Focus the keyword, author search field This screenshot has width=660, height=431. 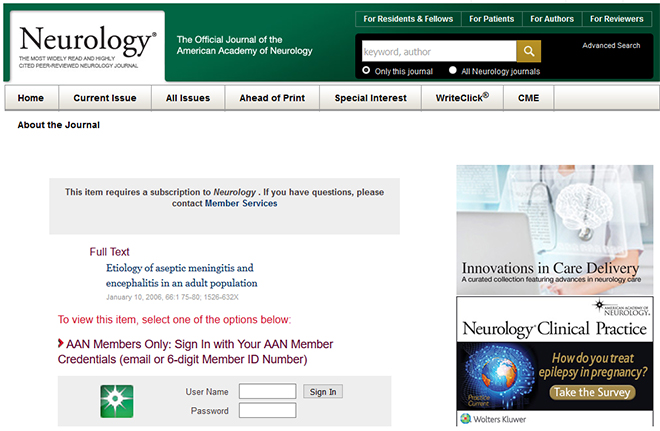tap(439, 51)
